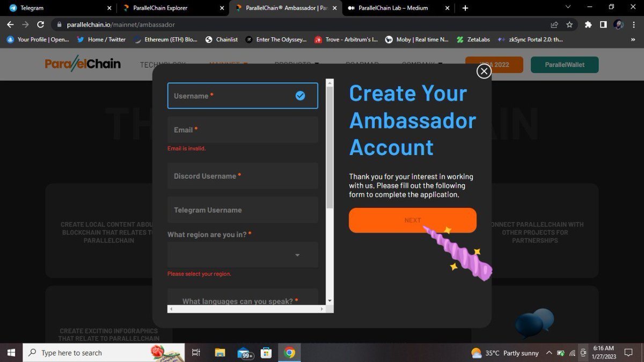Click the Wi-Fi network tray icon
This screenshot has height=362, width=644.
(x=573, y=353)
